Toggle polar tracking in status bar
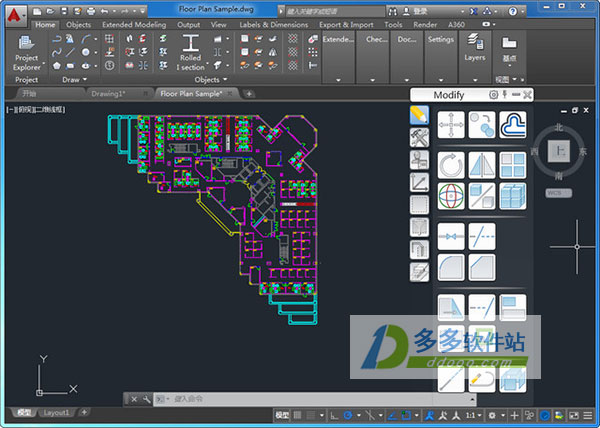 348,415
